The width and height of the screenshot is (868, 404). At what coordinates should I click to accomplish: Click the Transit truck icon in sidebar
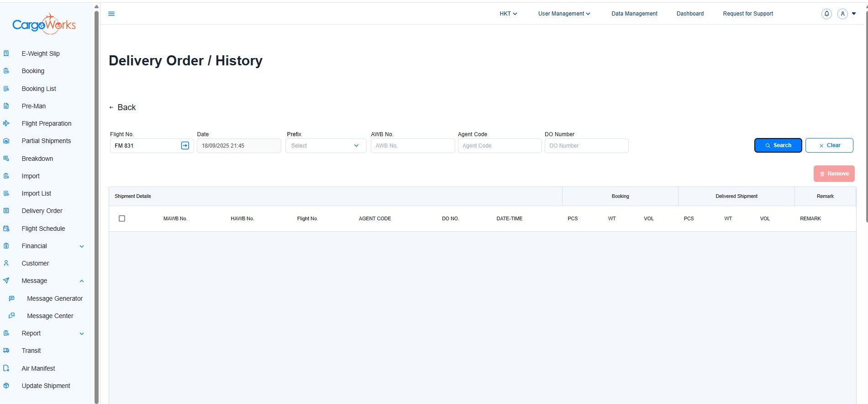pos(6,351)
